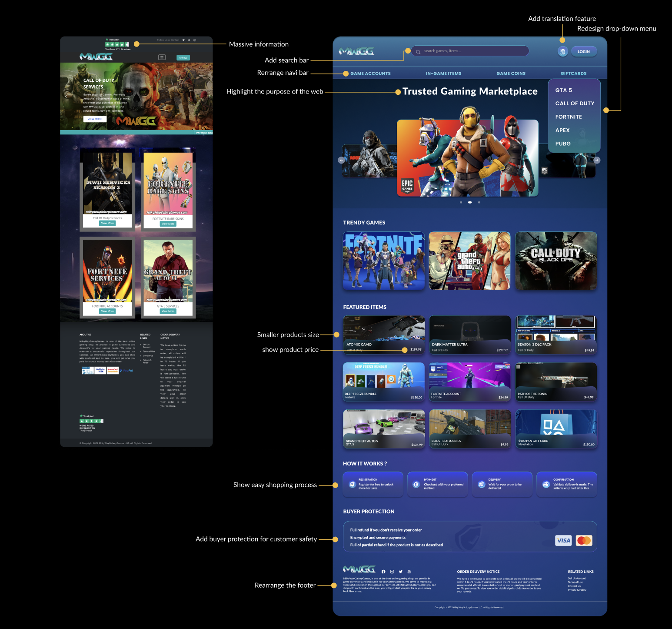
Task: Click View More under Fortnite Rare Skins
Action: pyautogui.click(x=168, y=224)
